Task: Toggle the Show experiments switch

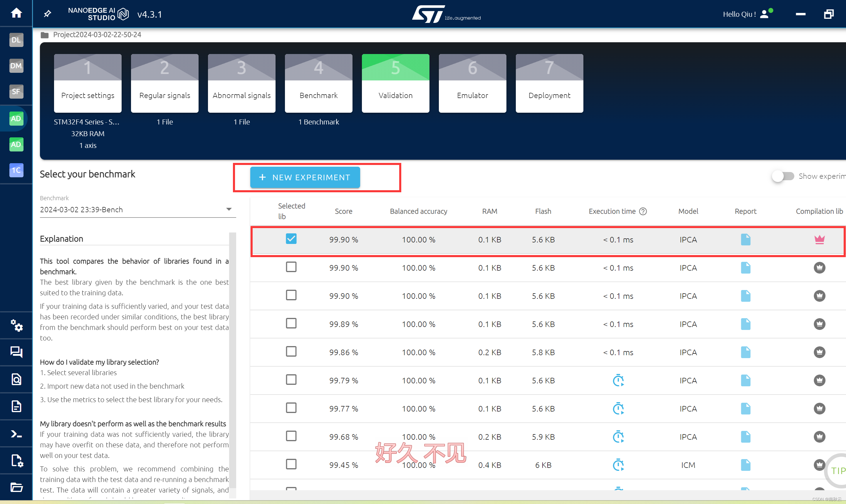Action: (x=783, y=176)
